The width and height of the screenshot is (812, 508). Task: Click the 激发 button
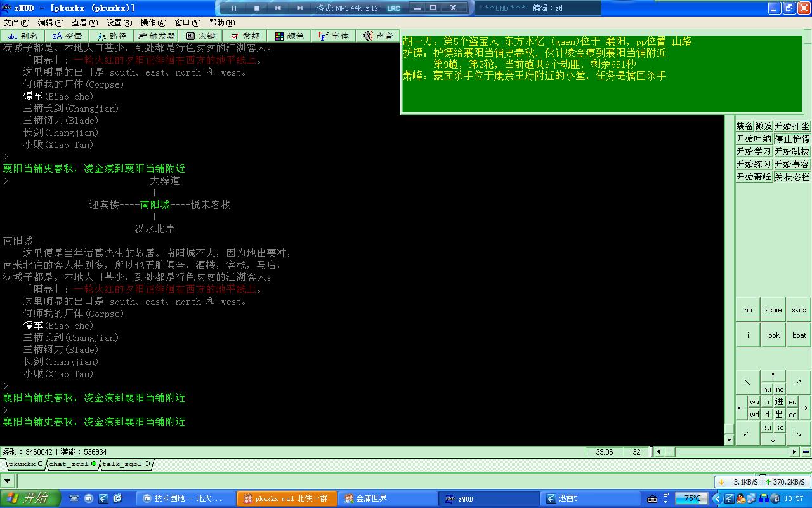click(764, 126)
